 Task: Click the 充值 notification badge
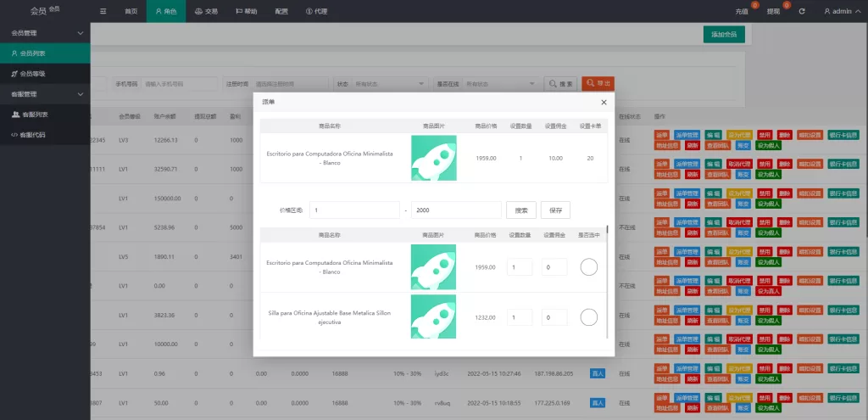coord(754,5)
